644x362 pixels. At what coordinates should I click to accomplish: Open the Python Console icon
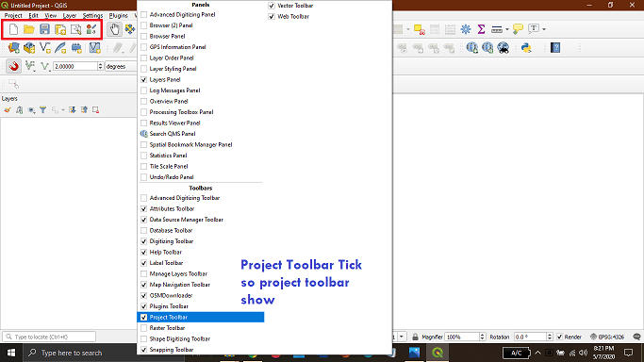pos(526,48)
